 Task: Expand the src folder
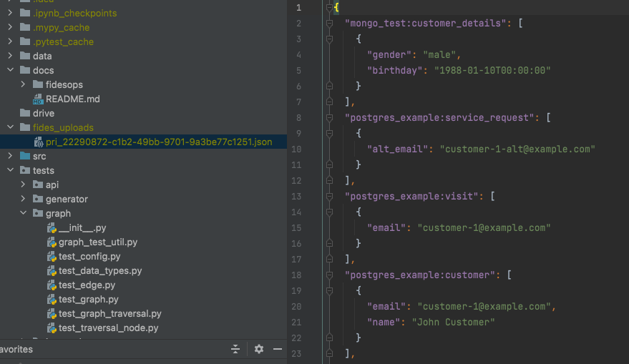(10, 156)
